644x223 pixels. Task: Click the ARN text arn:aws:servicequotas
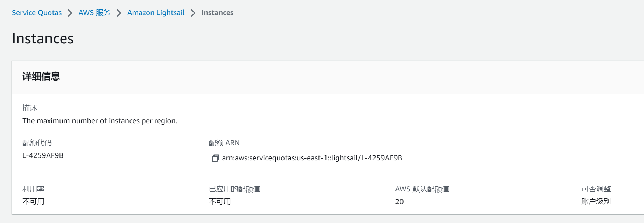(312, 158)
